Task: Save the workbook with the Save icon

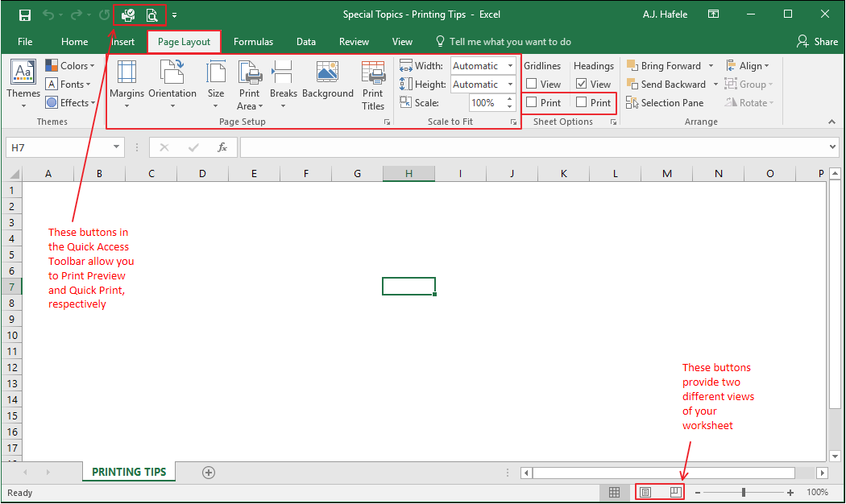Action: 25,15
